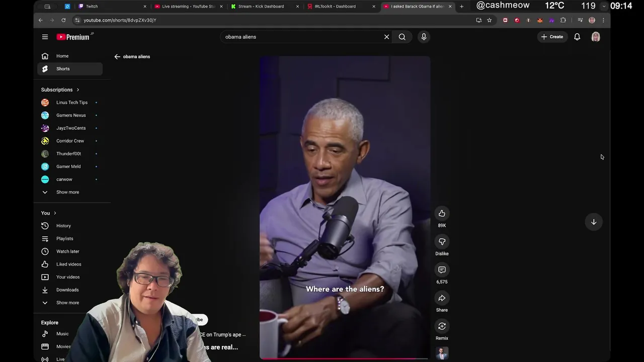Open a new browser tab
This screenshot has height=362, width=644.
pos(461,7)
